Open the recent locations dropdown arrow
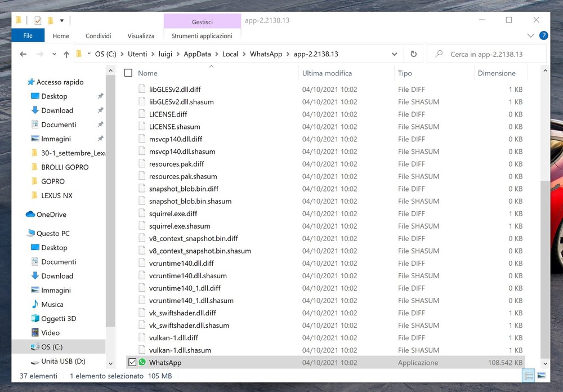The height and width of the screenshot is (392, 563). click(x=54, y=54)
